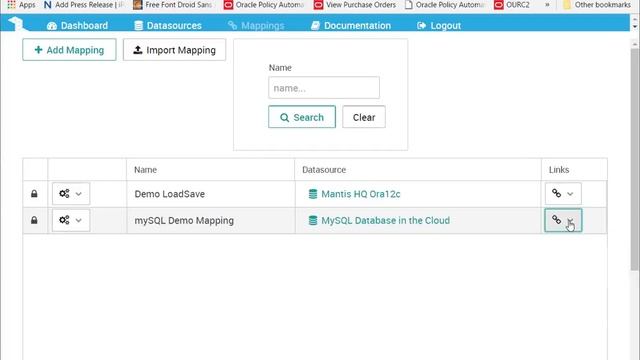
Task: Open Free Font Droid Sans bookmark
Action: pyautogui.click(x=173, y=5)
